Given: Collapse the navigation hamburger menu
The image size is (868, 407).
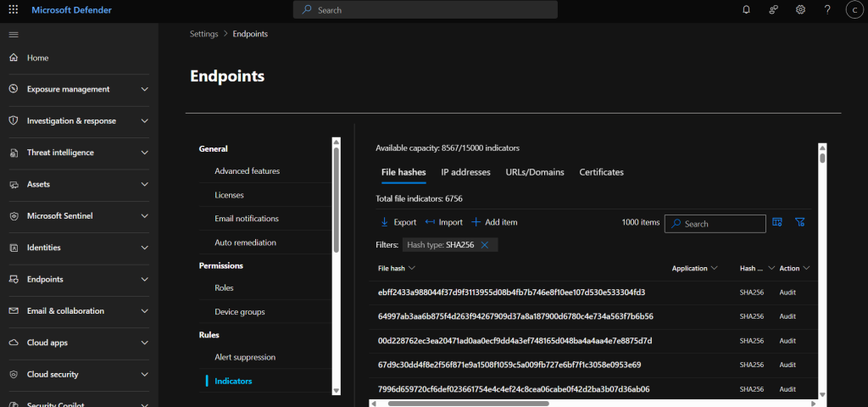Looking at the screenshot, I should pos(14,34).
